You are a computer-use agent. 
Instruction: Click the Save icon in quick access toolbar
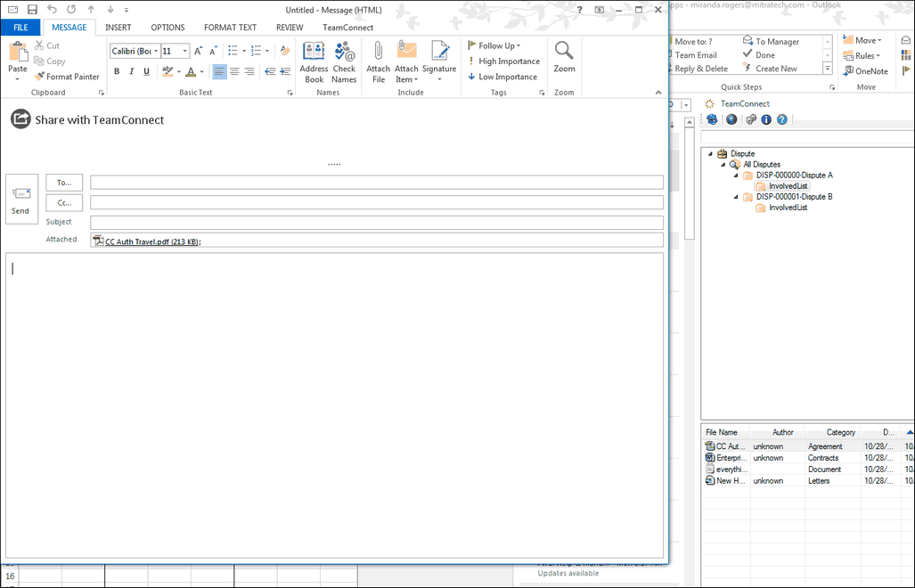(x=32, y=9)
